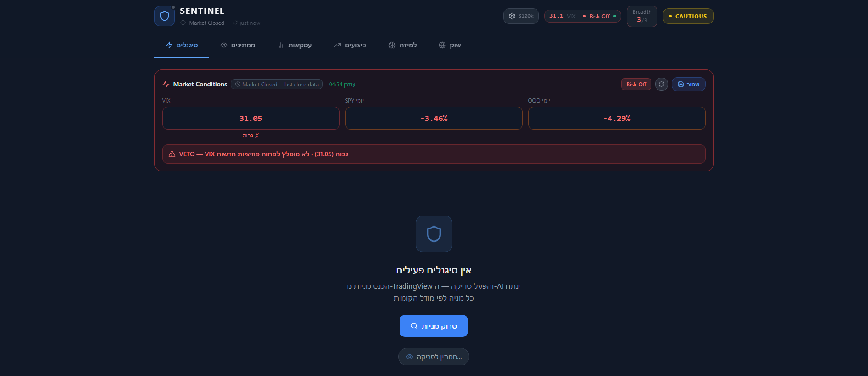Click the CAUTIOUS status badge
868x376 pixels.
[x=688, y=16]
